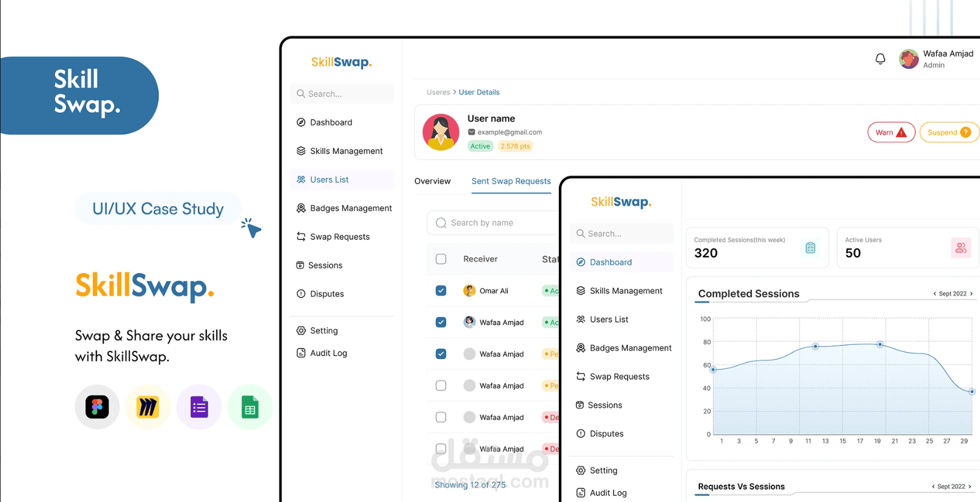Click Skills Management layers icon in User Details window
The width and height of the screenshot is (980, 502).
point(301,151)
